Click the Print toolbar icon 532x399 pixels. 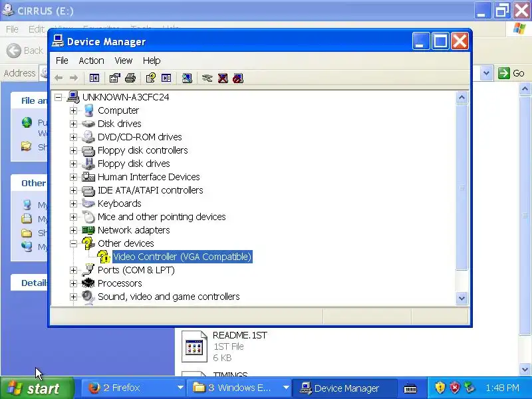[130, 78]
